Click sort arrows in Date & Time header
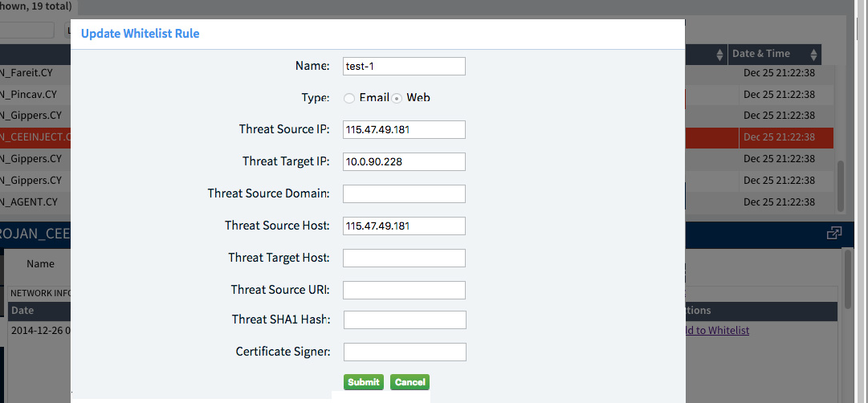 click(x=814, y=55)
